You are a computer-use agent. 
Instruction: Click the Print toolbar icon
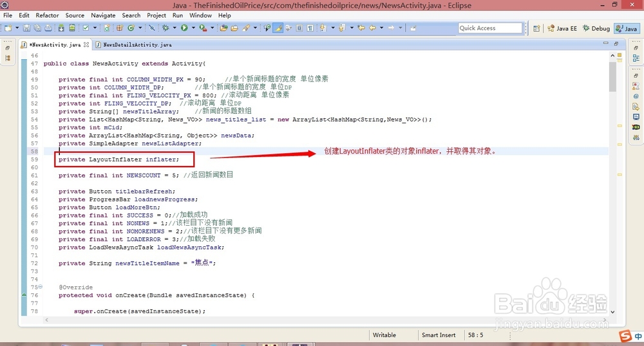click(48, 28)
